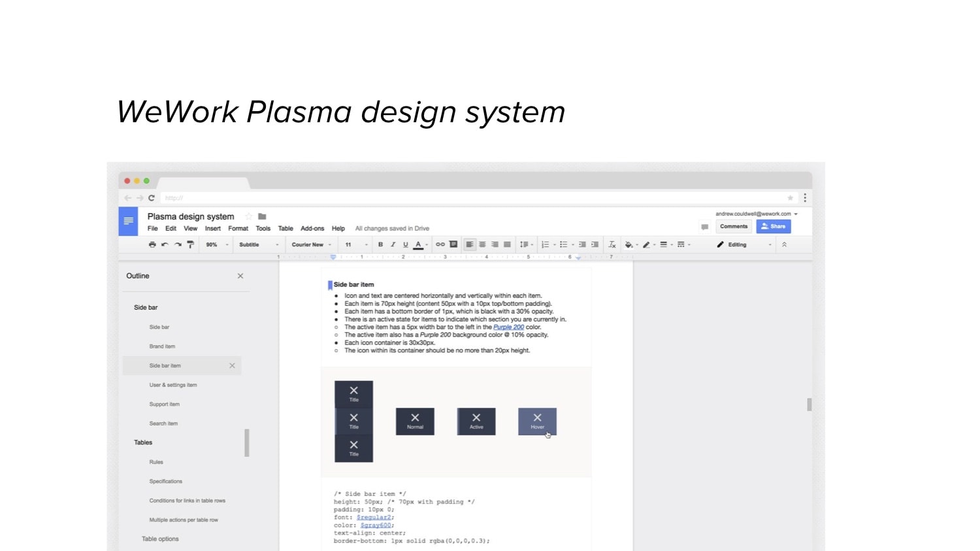
Task: Open the Add-ons menu
Action: click(x=312, y=229)
